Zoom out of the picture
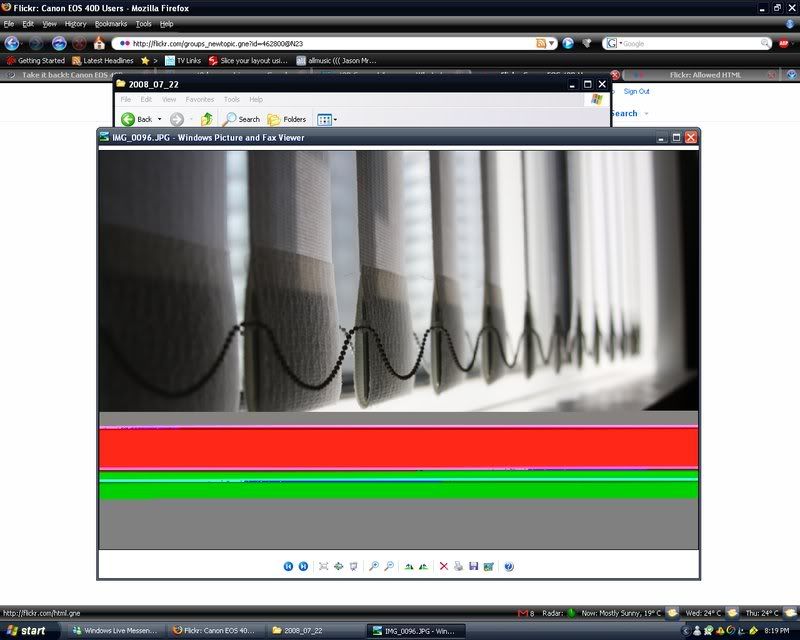The width and height of the screenshot is (800, 640). (389, 566)
